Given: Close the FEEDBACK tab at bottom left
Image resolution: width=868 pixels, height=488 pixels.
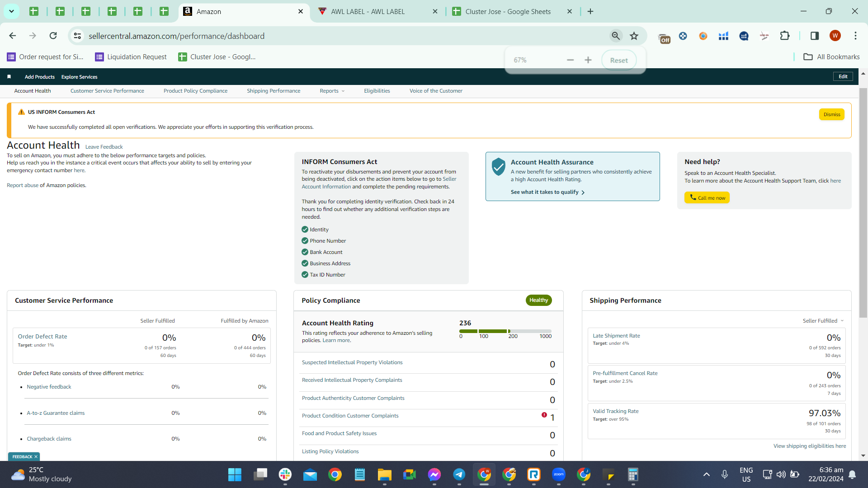Looking at the screenshot, I should (36, 457).
